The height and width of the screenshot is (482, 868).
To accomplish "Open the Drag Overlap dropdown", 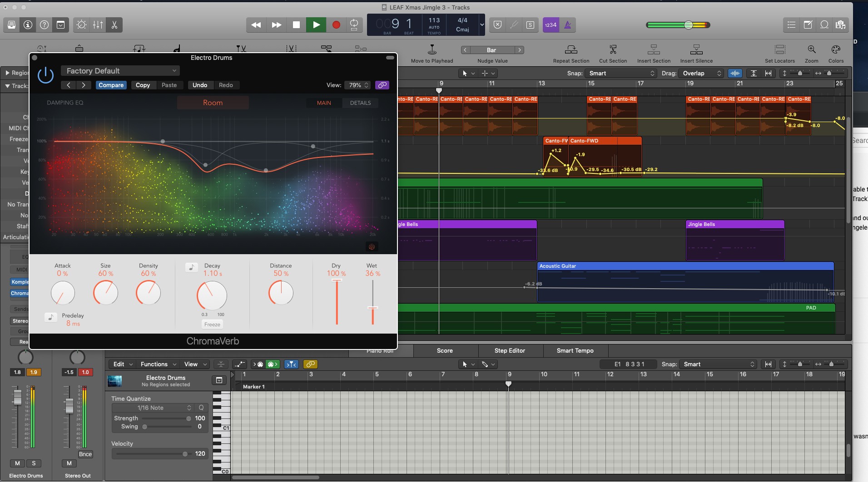I will click(701, 73).
